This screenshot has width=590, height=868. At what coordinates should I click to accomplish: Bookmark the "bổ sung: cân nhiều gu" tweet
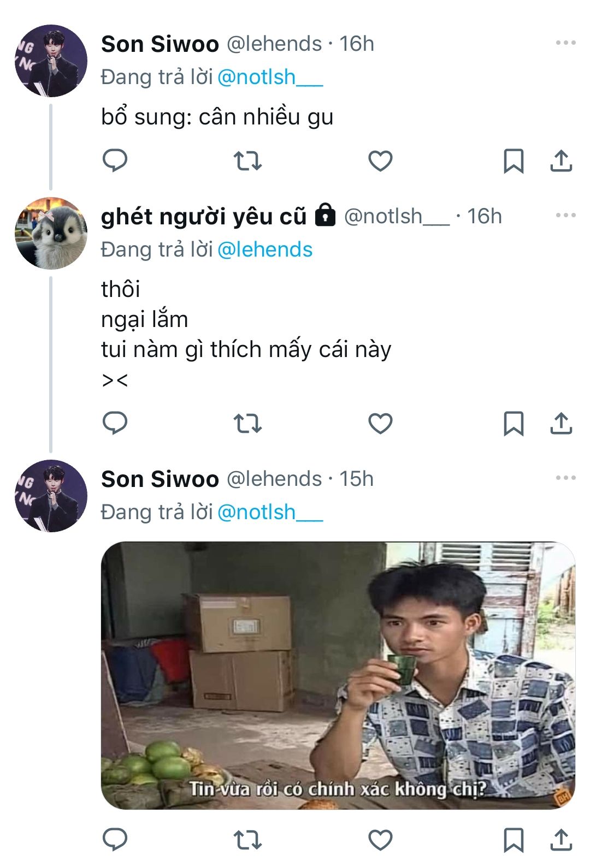[513, 161]
